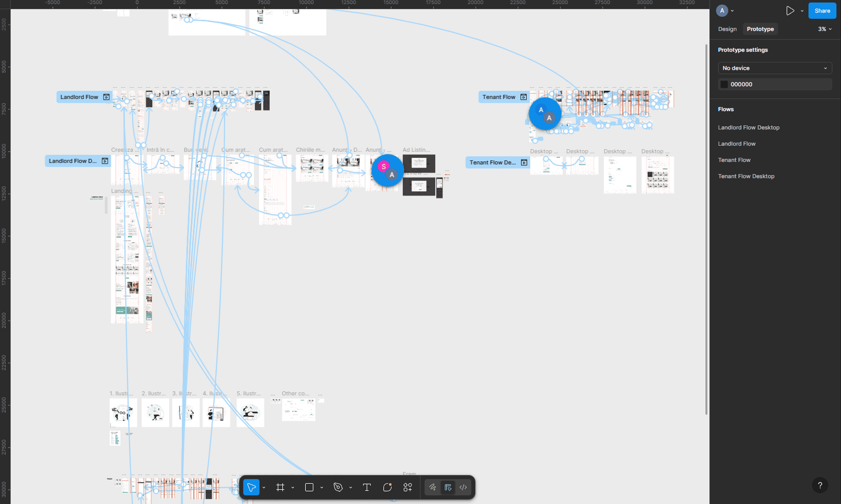The image size is (841, 504).
Task: Select the Pen tool
Action: [338, 487]
